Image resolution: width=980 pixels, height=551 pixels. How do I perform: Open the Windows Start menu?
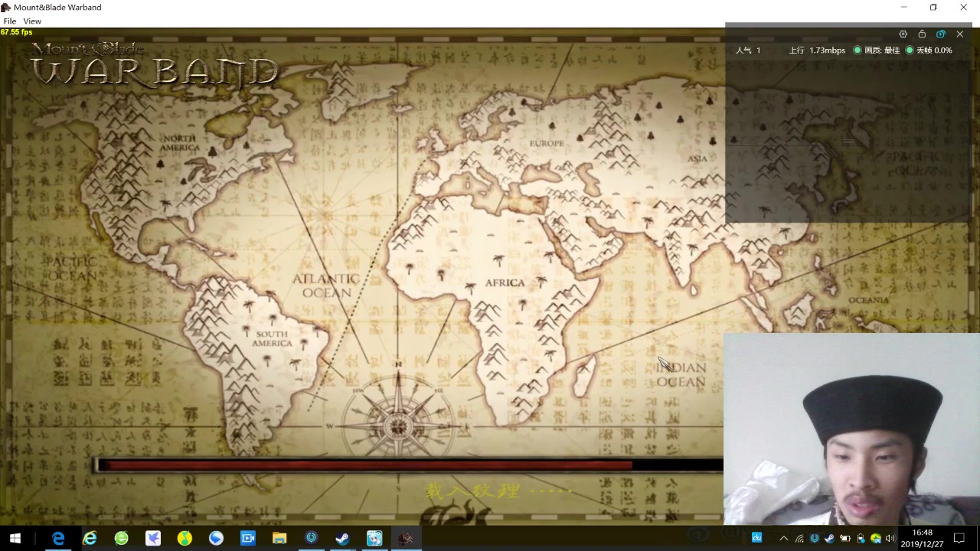(x=15, y=539)
